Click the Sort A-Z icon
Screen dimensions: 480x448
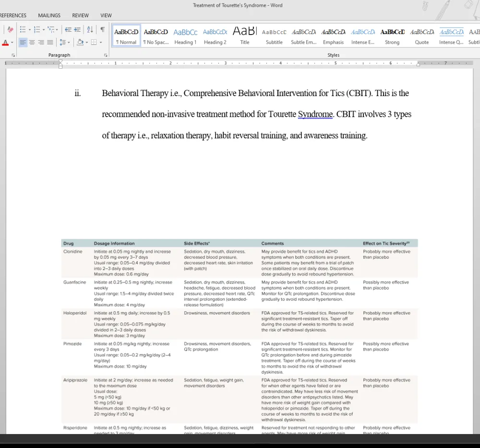(90, 29)
